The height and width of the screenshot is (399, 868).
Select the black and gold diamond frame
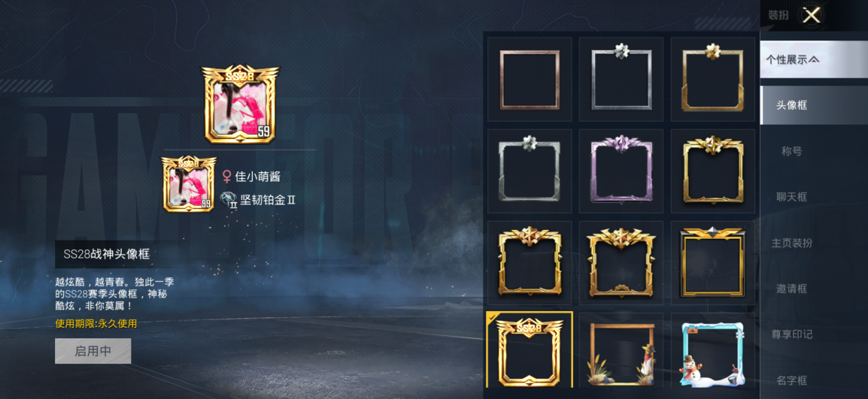(x=713, y=263)
